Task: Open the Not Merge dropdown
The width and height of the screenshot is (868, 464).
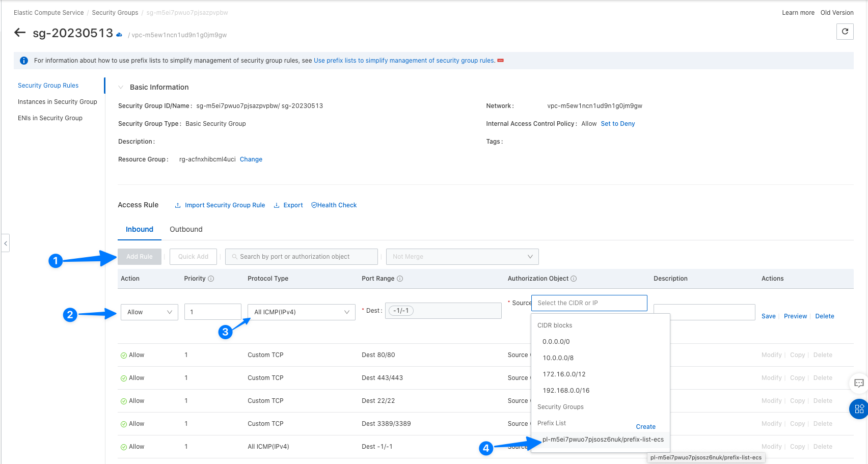Action: (462, 257)
